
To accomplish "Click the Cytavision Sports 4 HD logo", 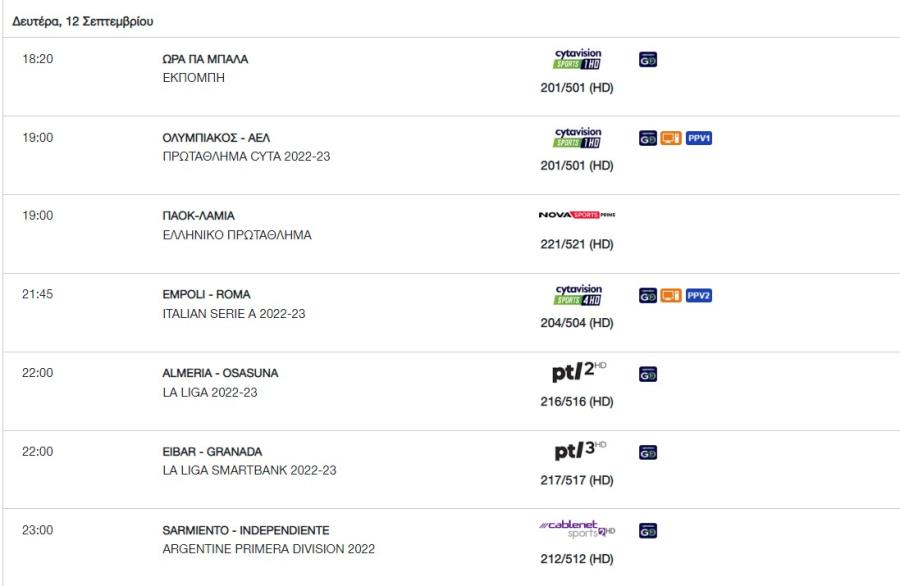I will click(x=578, y=294).
